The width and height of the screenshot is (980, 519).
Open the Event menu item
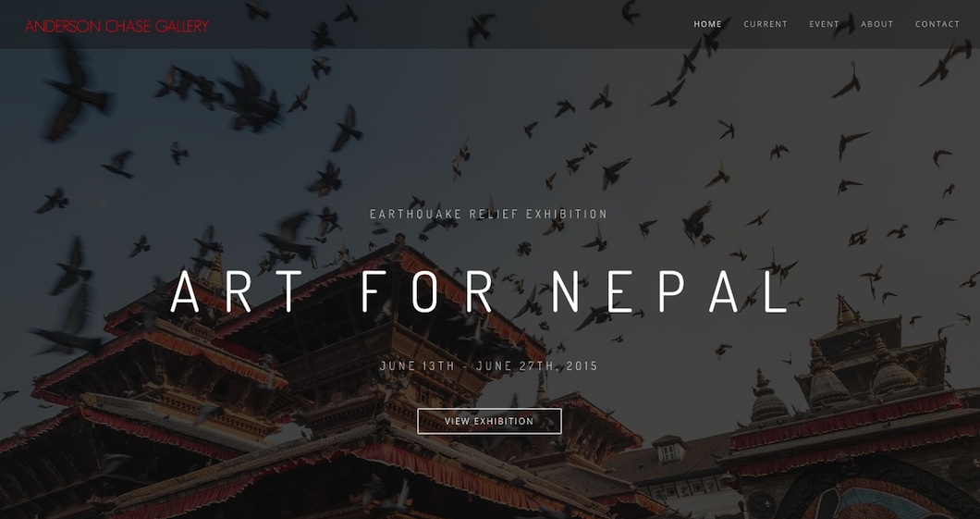point(825,24)
